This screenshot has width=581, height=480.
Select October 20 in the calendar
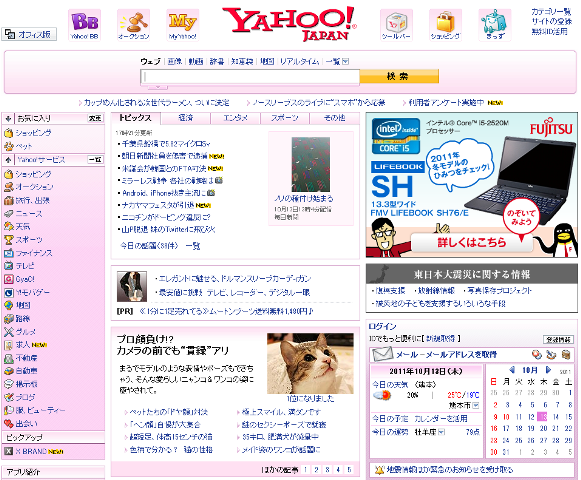point(543,428)
